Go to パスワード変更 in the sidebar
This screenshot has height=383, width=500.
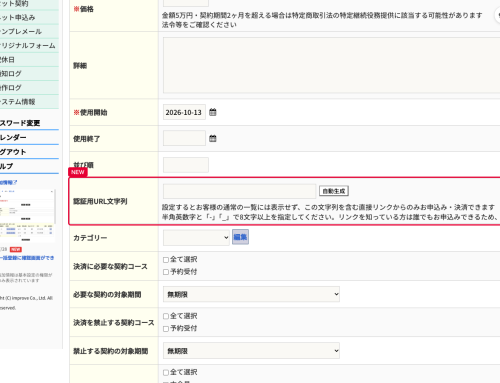coord(29,123)
